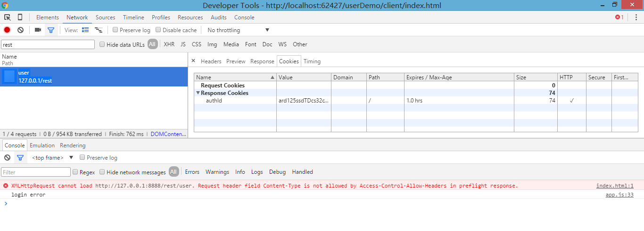Filter requests by XHR type
Viewport: 644px width, 231px height.
(x=169, y=44)
